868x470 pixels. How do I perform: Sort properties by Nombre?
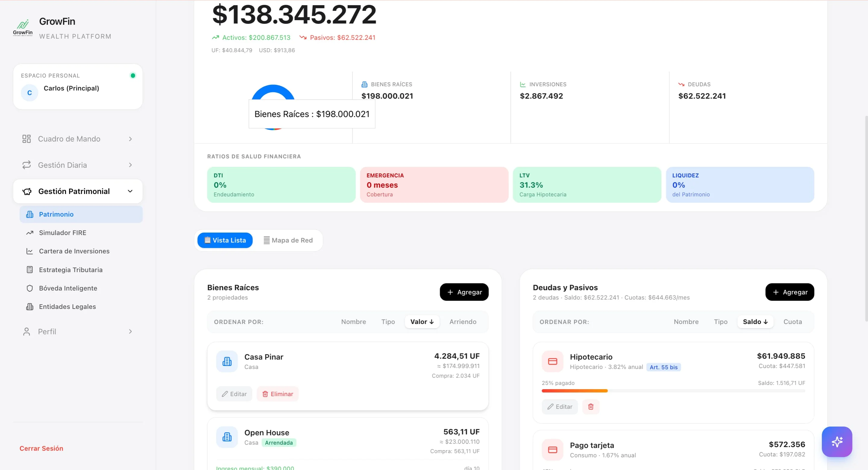click(x=354, y=322)
